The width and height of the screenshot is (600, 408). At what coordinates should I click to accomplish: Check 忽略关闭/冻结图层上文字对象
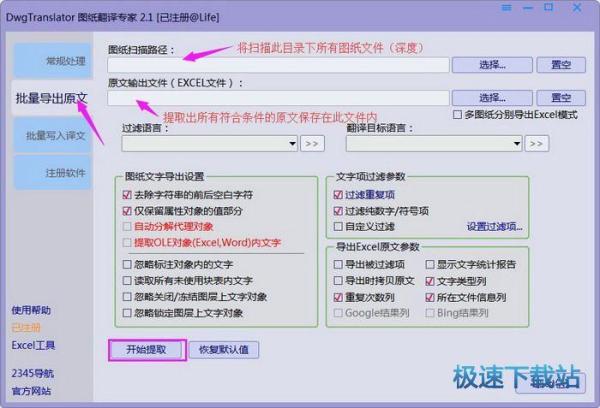coord(127,297)
